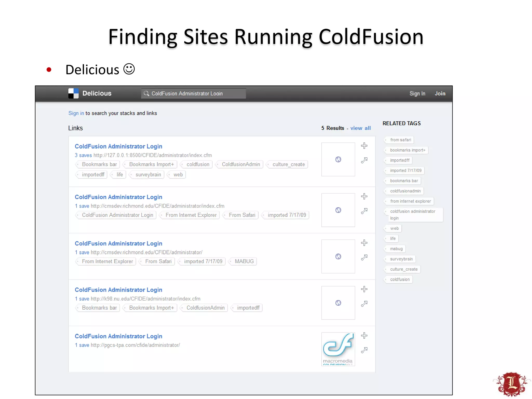Viewport: 532px width, 399px height.
Task: Select related tag web
Action: (393, 228)
